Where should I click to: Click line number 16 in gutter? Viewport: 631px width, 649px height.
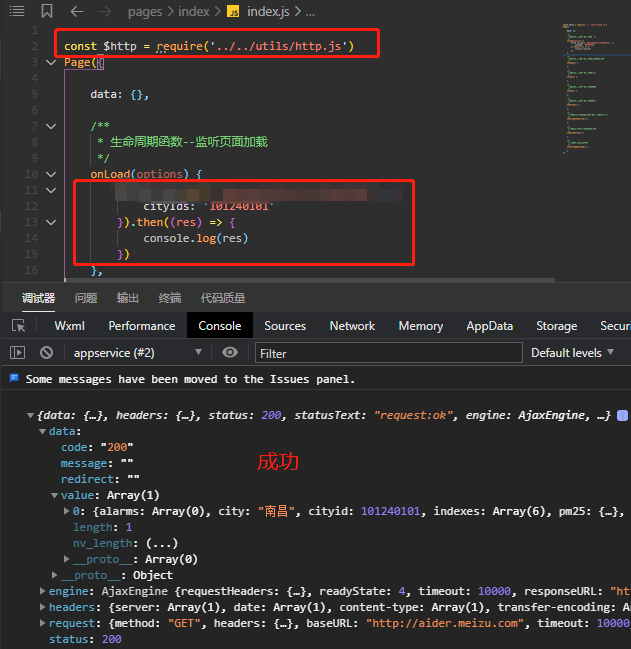[31, 270]
